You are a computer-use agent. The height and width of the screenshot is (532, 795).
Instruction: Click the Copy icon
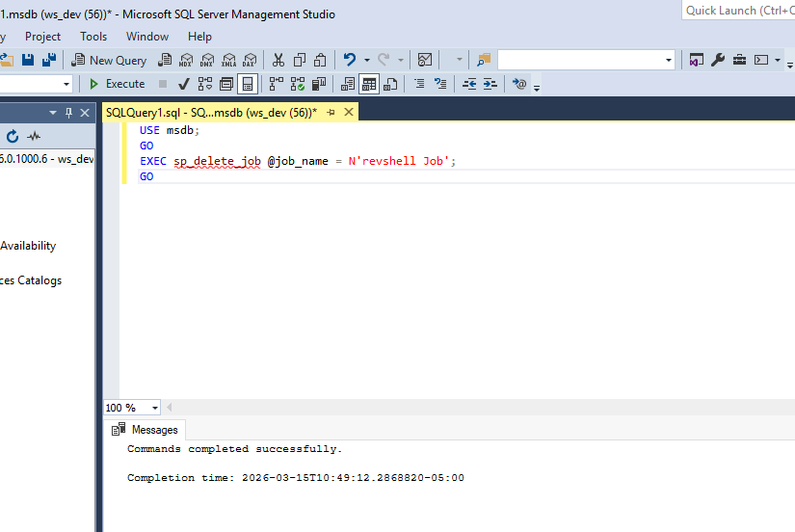click(x=299, y=60)
